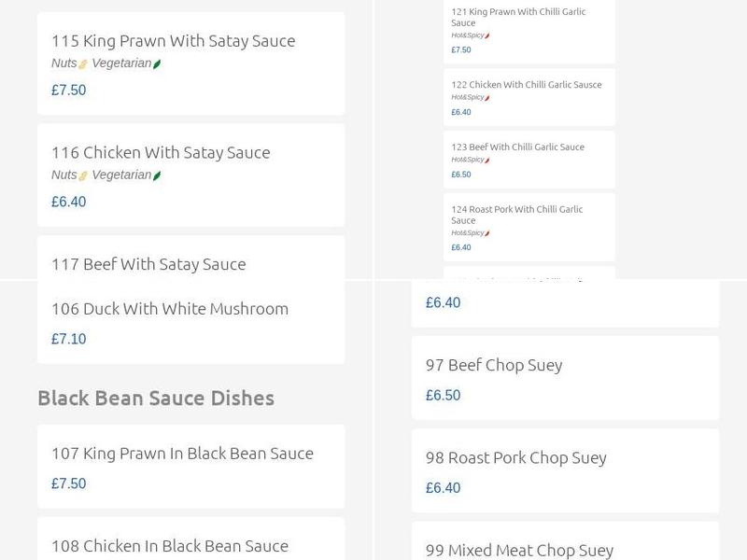Viewport: 747px width, 560px height.
Task: Click the £7.50 price under 107 King Prawn
Action: point(67,483)
